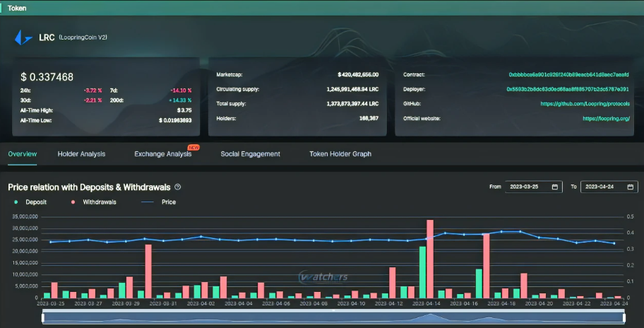Viewport: 644px width, 328px height.
Task: Click the help icon beside chart title
Action: (x=178, y=187)
